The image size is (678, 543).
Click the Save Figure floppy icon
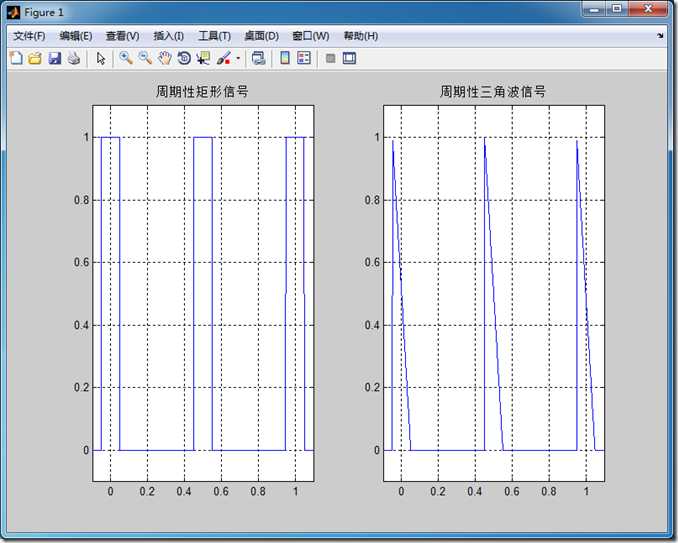click(54, 58)
